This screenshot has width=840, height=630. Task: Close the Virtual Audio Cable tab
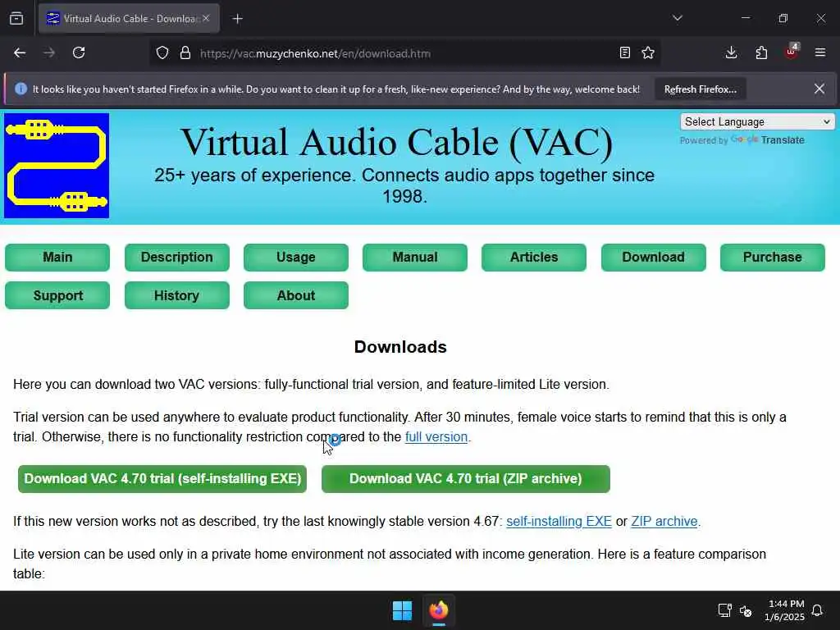206,18
